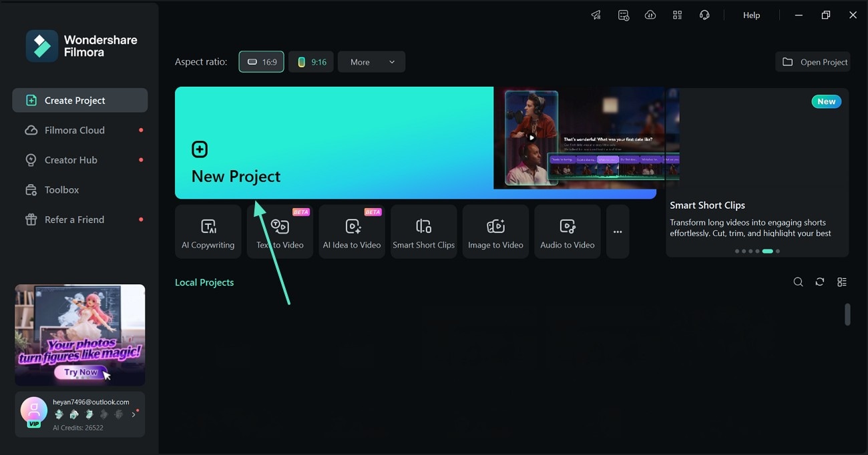Expand account details with the chevron arrow
The image size is (868, 455).
[x=134, y=414]
